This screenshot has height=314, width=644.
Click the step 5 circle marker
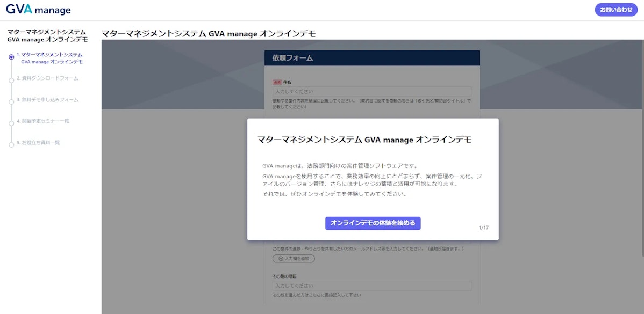pos(11,144)
